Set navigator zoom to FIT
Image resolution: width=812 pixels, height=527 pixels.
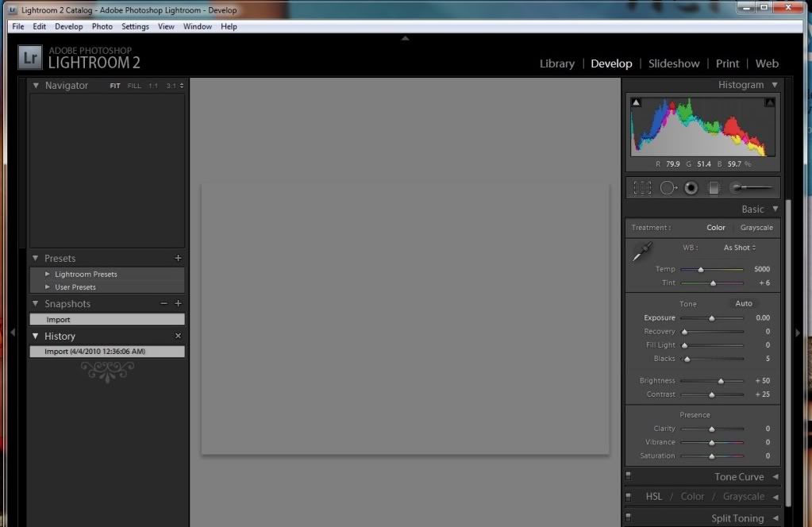coord(115,86)
